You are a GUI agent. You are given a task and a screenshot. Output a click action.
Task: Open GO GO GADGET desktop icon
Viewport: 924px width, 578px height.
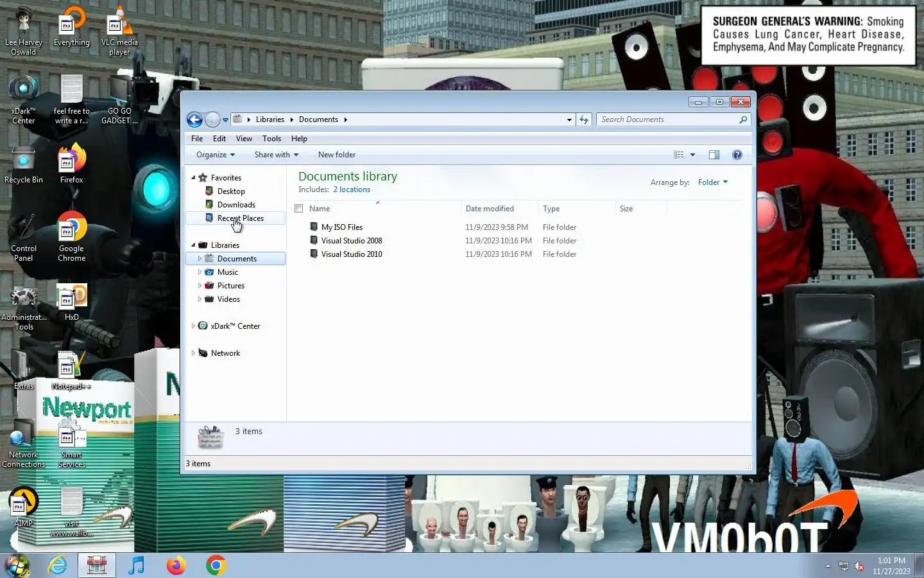[x=119, y=100]
